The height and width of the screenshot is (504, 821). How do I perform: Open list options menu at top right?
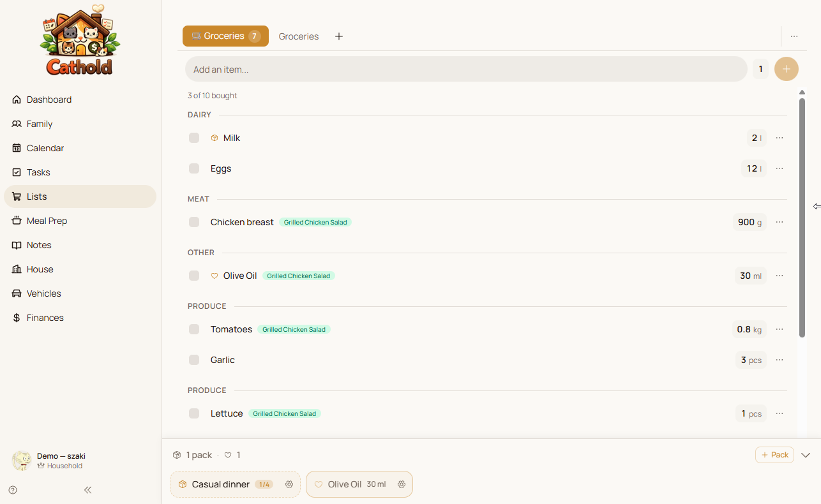794,36
